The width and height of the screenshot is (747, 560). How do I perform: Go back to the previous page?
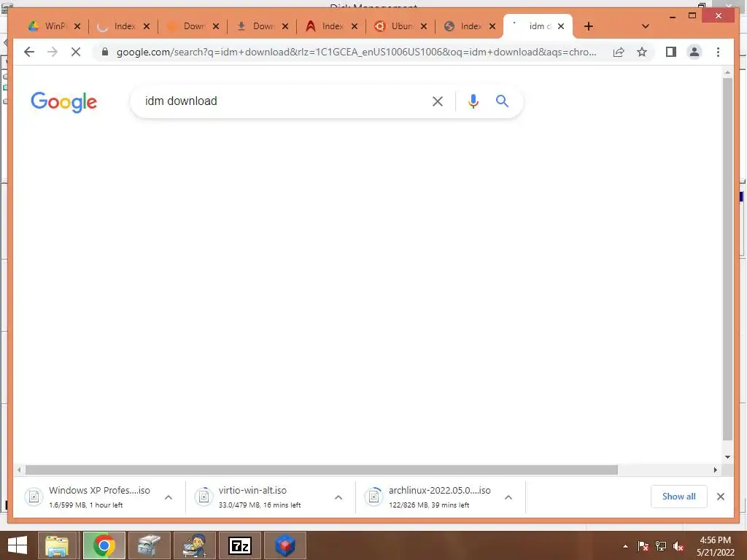(29, 52)
